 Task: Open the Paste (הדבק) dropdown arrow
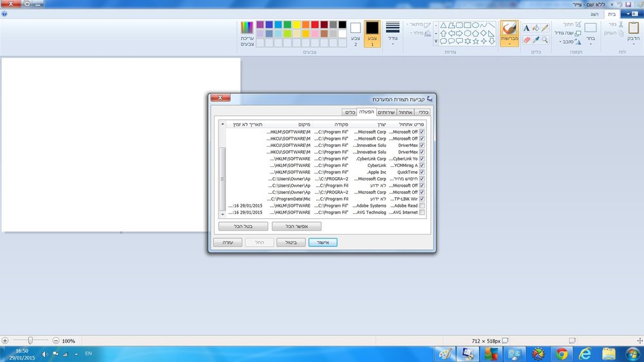tap(634, 44)
